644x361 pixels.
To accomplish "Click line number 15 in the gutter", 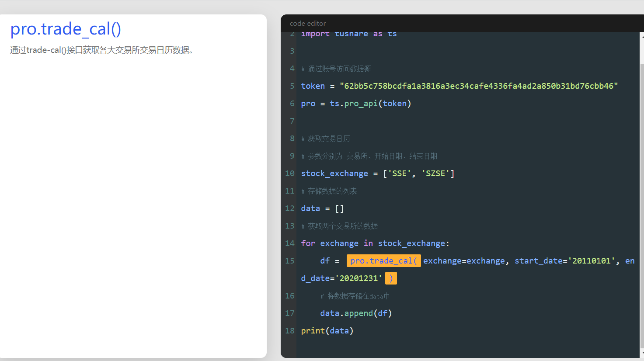I will point(290,261).
